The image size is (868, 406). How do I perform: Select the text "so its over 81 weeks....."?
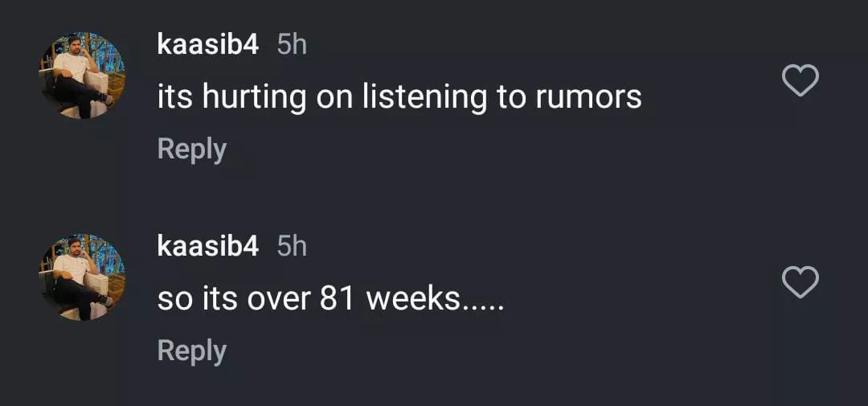pos(330,299)
